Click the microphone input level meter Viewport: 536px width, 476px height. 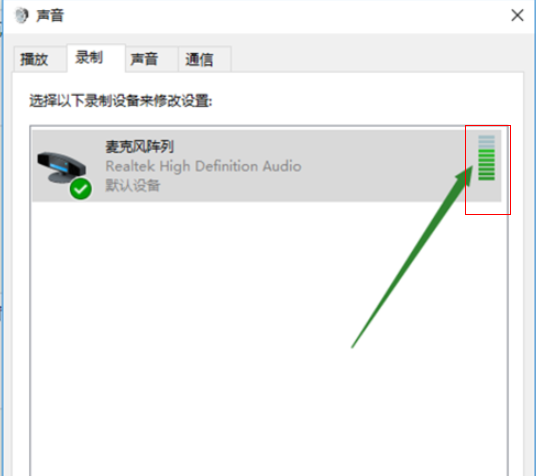point(486,158)
